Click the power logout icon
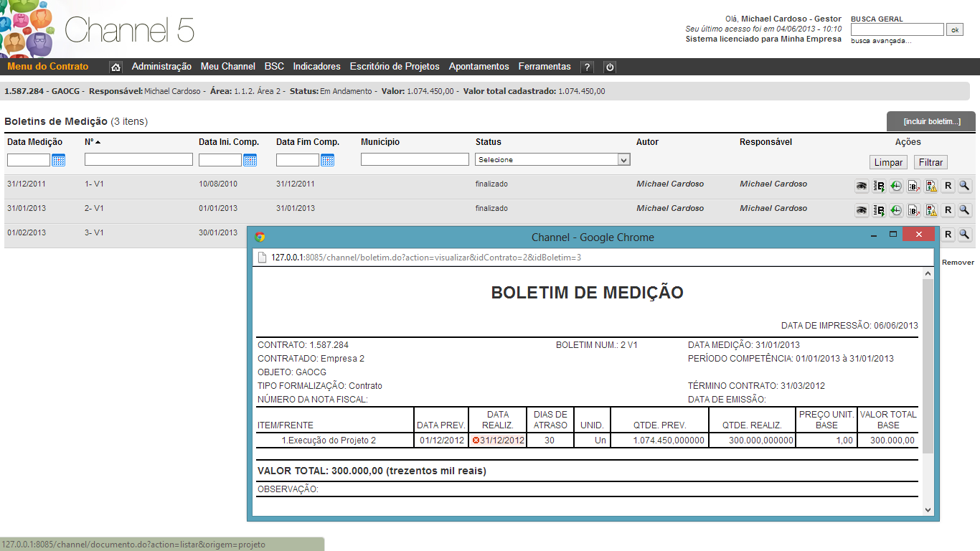This screenshot has width=980, height=551. [610, 67]
